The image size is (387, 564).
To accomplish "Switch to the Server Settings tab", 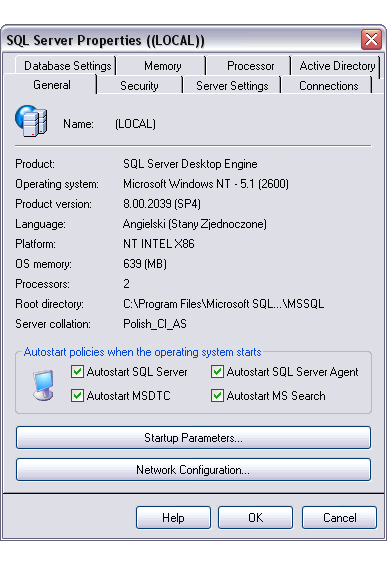I will coord(232,86).
